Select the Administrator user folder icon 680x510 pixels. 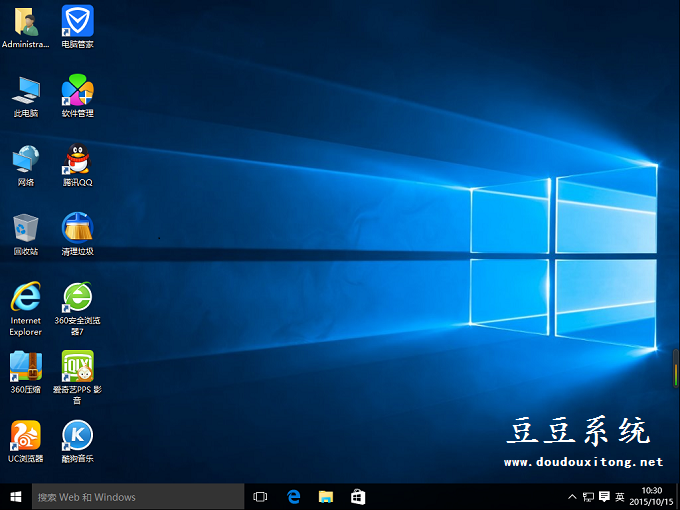[x=25, y=21]
